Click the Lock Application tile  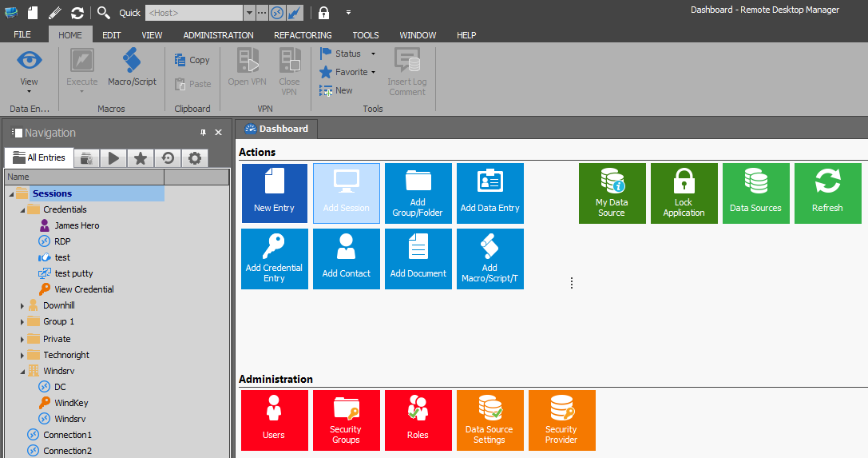684,193
